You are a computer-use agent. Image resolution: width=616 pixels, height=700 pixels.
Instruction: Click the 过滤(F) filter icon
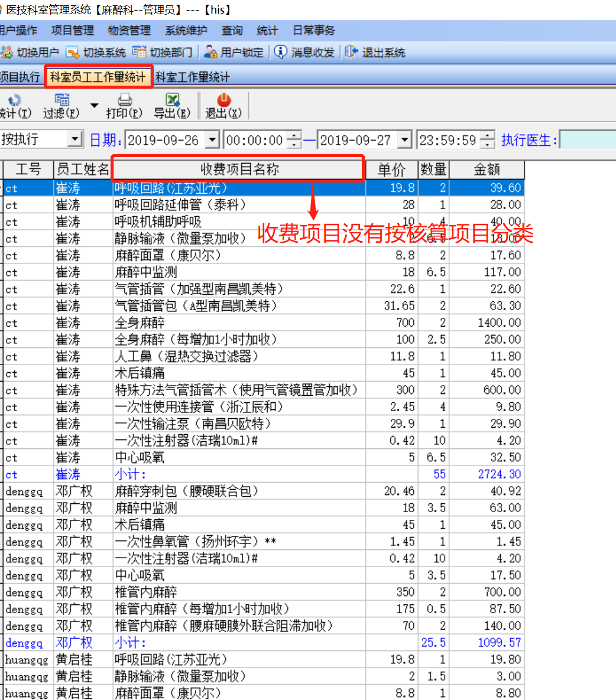(61, 100)
